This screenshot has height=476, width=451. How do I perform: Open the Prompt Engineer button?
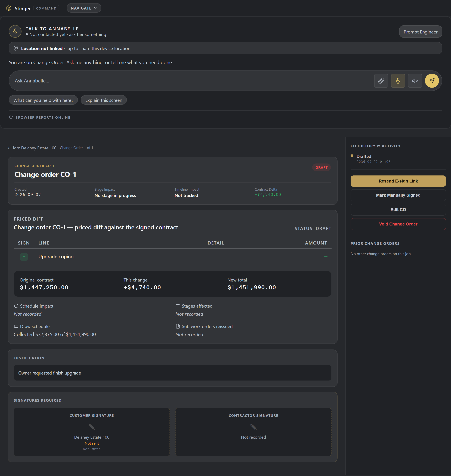pos(421,32)
